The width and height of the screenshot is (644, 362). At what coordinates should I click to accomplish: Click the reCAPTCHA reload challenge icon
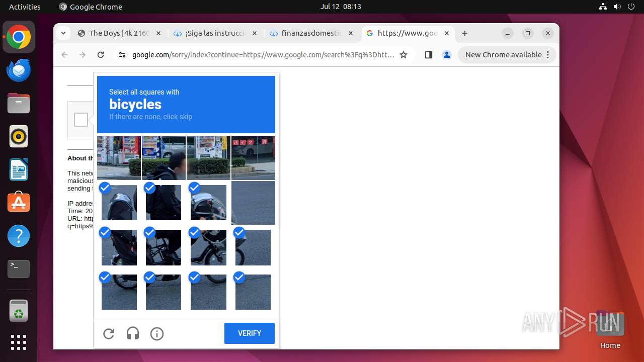(109, 333)
